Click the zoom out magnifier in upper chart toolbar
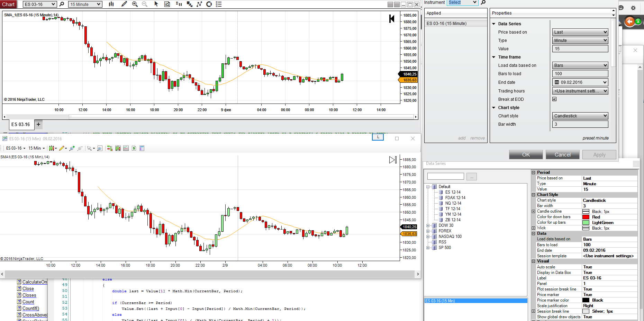644x321 pixels. point(145,4)
